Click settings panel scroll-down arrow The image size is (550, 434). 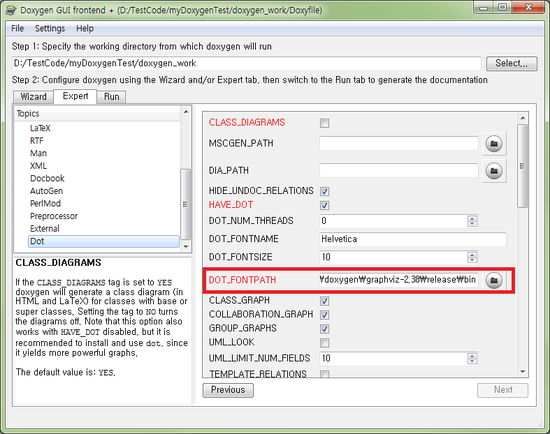click(523, 372)
